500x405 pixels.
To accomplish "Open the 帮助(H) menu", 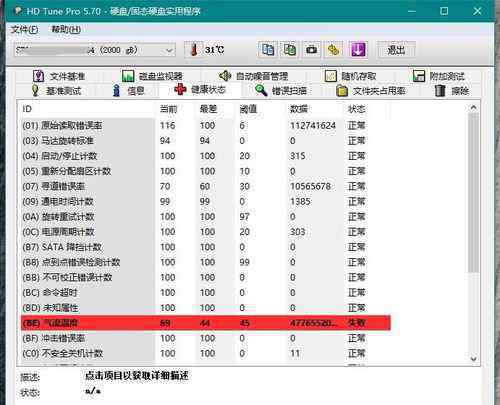I will point(66,30).
